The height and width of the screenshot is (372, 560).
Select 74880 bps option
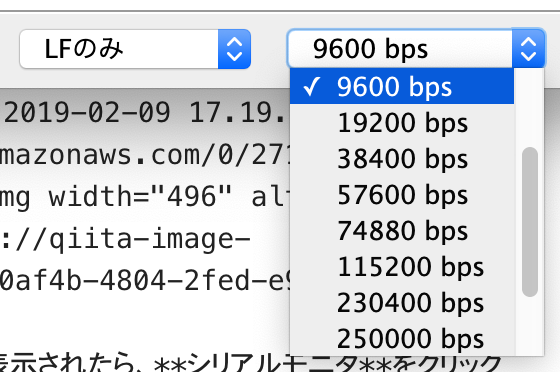(x=402, y=231)
